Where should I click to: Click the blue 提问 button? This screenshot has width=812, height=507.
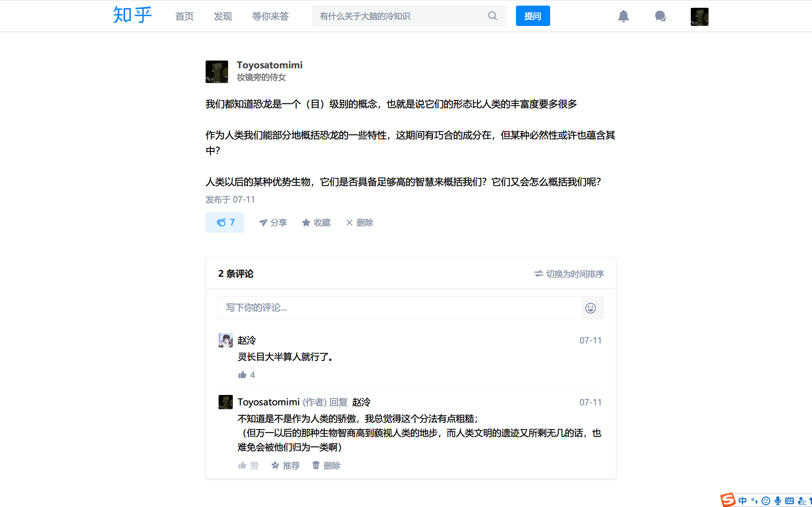tap(532, 16)
